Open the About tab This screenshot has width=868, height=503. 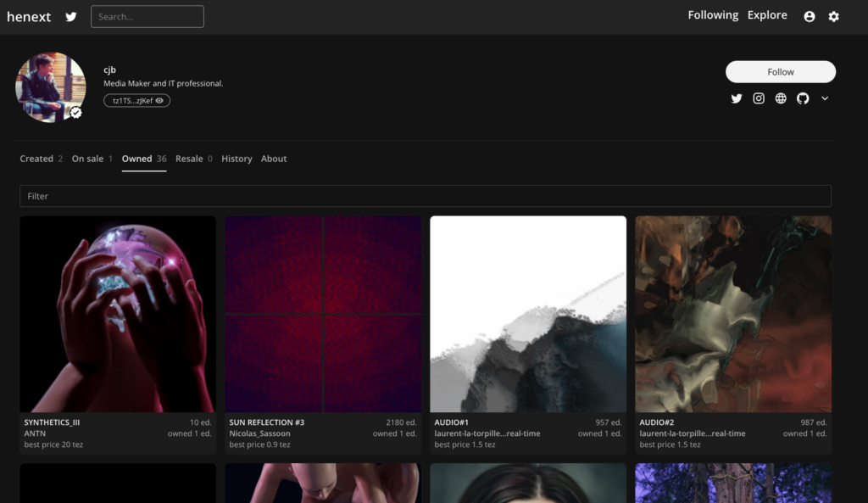(274, 159)
